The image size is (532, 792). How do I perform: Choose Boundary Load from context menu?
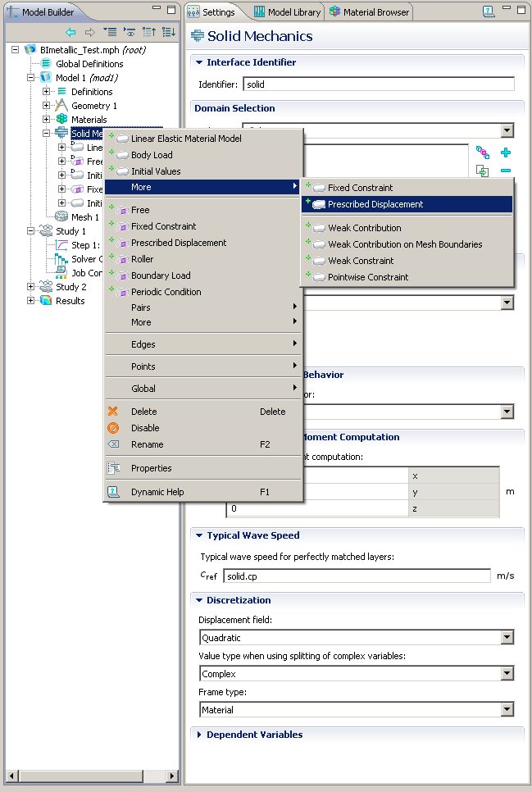coord(161,275)
